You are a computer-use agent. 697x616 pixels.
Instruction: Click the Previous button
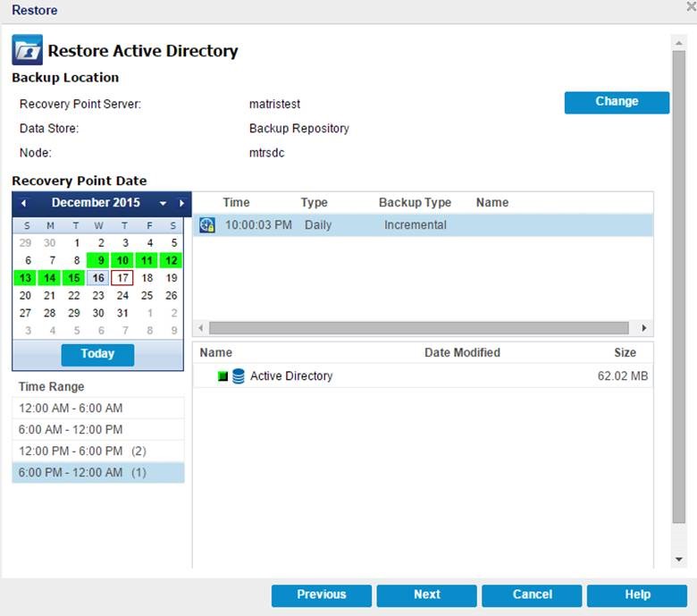coord(322,595)
